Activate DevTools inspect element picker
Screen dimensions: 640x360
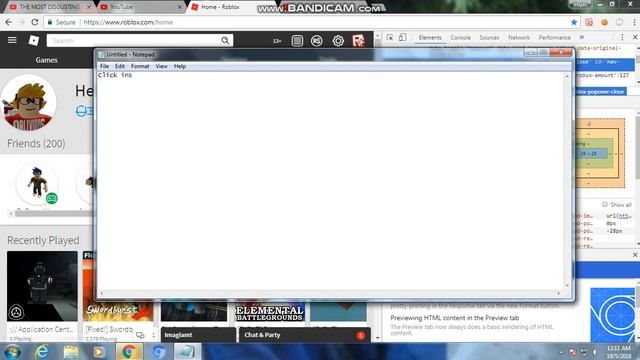[x=390, y=38]
